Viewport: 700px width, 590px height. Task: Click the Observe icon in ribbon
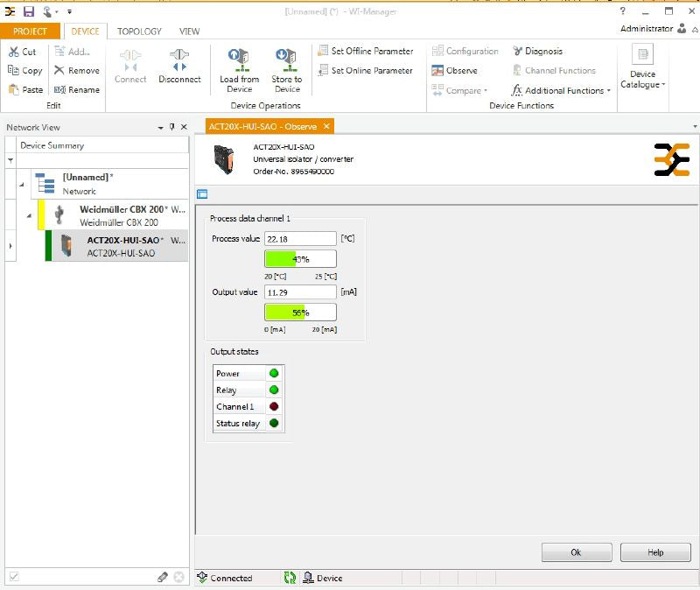(x=438, y=71)
